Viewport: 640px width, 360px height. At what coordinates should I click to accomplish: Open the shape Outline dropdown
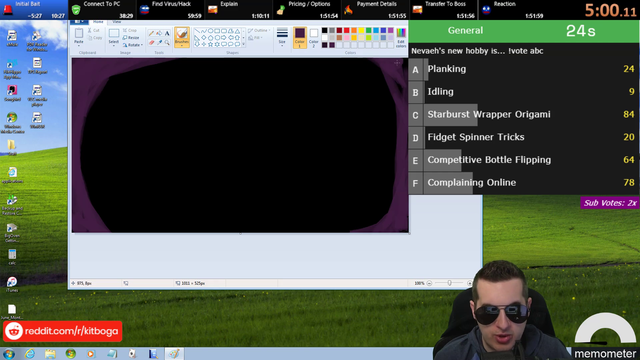click(259, 31)
